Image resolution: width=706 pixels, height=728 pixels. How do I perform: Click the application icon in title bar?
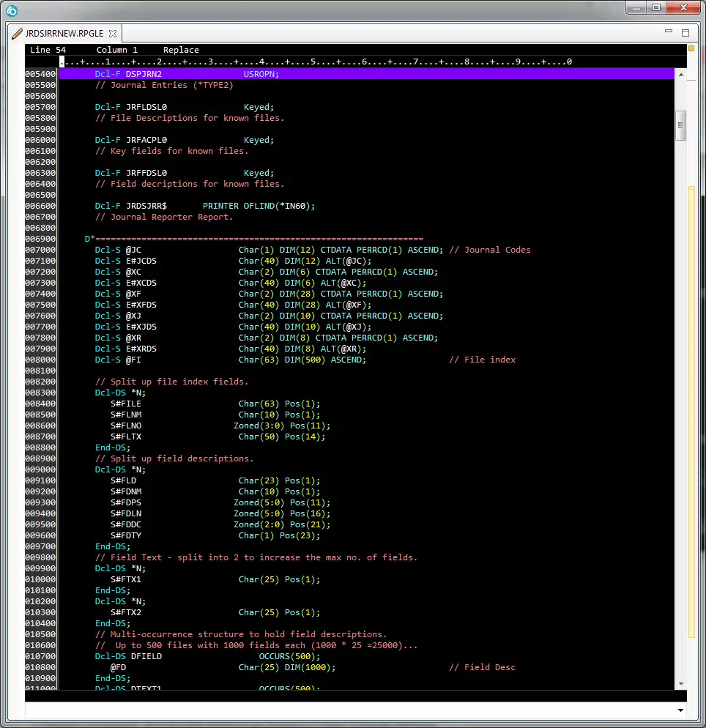(x=11, y=10)
